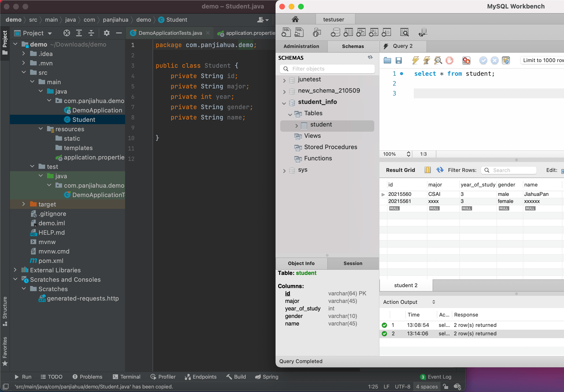Open the Session tab
Screen dimensions: 564x392
353,263
